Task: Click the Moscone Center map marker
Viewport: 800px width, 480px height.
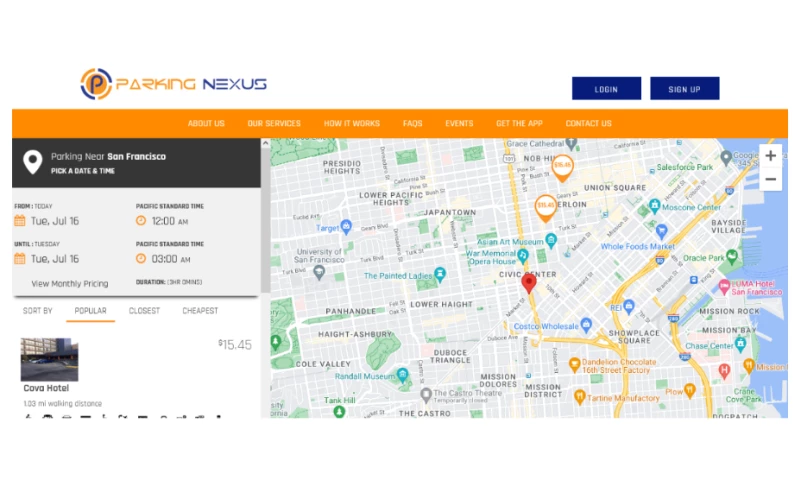Action: pyautogui.click(x=655, y=206)
